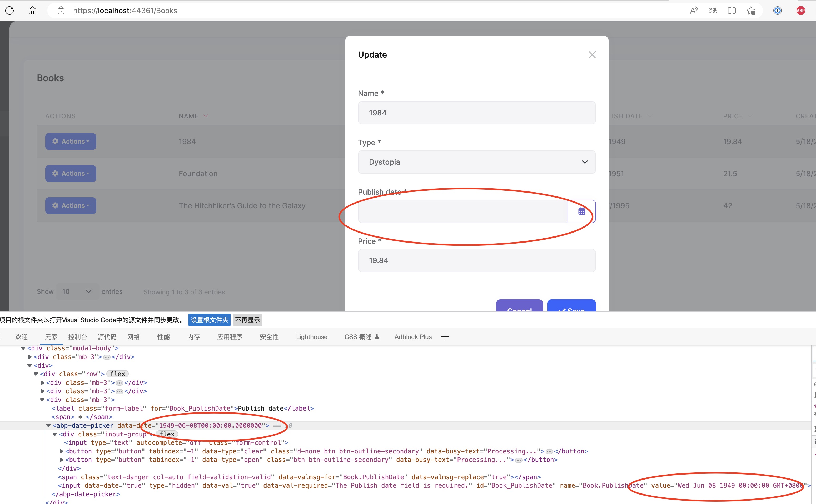Open the ABP extension icon in toolbar
816x504 pixels.
(801, 11)
